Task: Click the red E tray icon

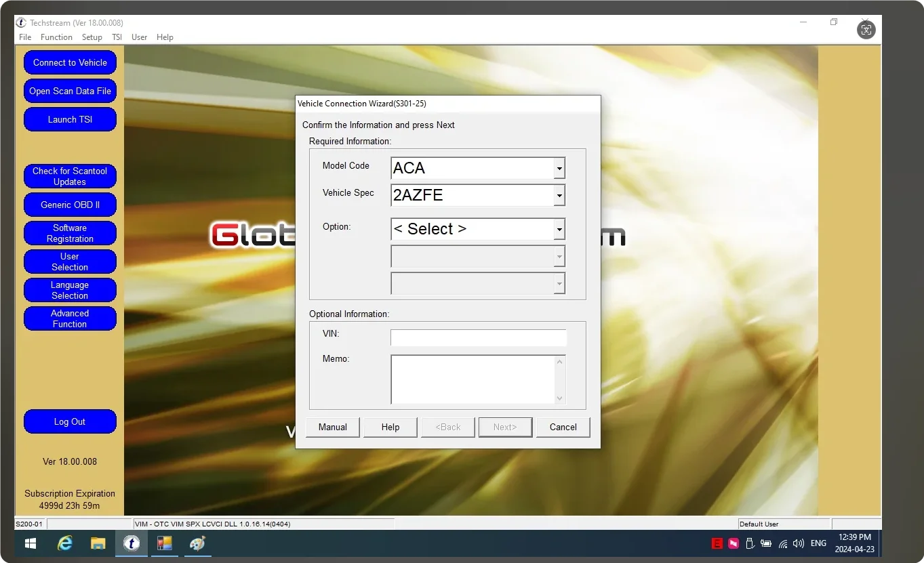Action: coord(717,543)
